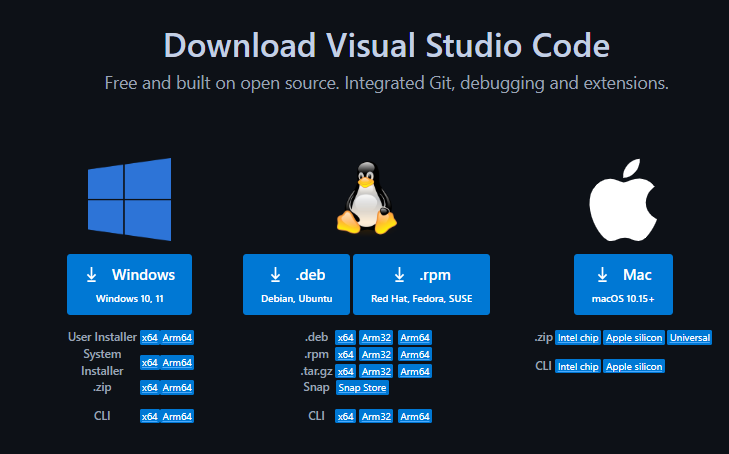Choose x64 for Windows System Installer

coord(149,362)
